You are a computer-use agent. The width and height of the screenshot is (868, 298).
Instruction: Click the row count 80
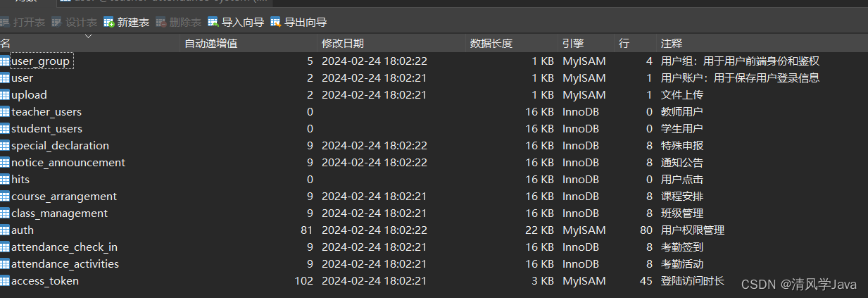646,230
